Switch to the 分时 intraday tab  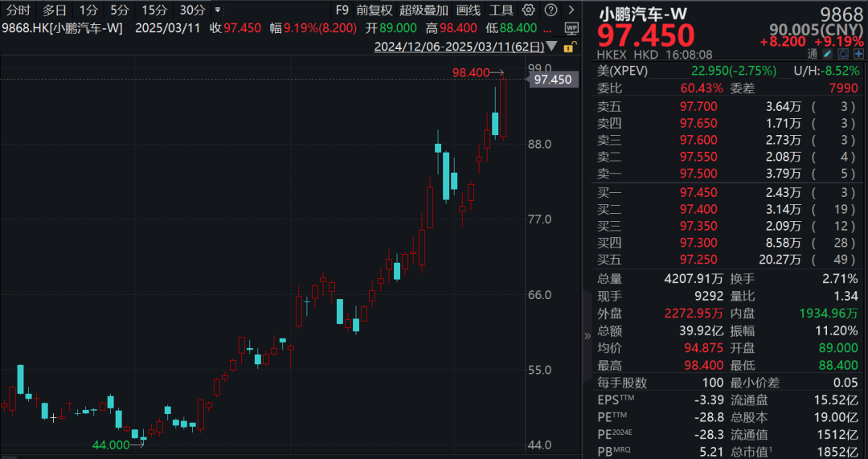(18, 10)
